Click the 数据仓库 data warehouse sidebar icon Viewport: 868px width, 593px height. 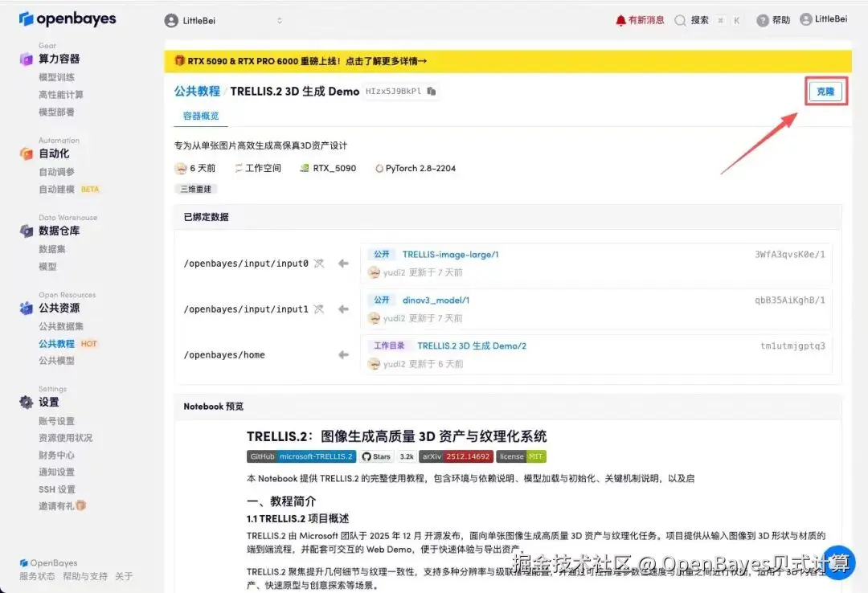tap(27, 231)
